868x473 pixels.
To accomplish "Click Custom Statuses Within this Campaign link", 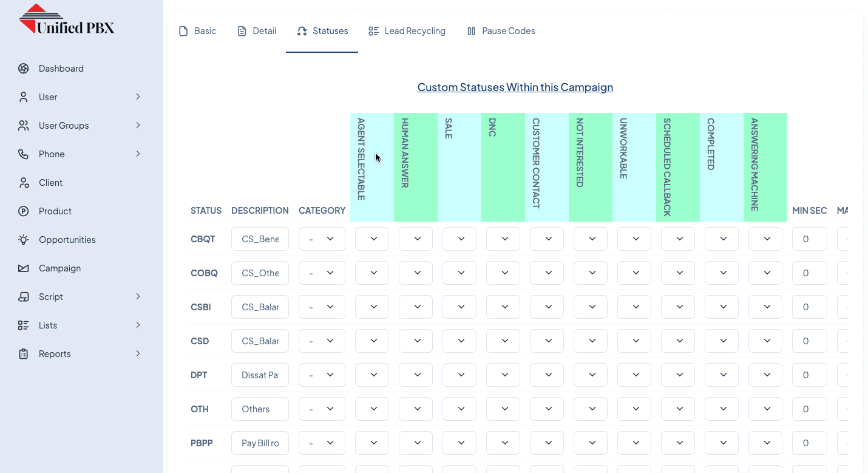I will (x=515, y=87).
